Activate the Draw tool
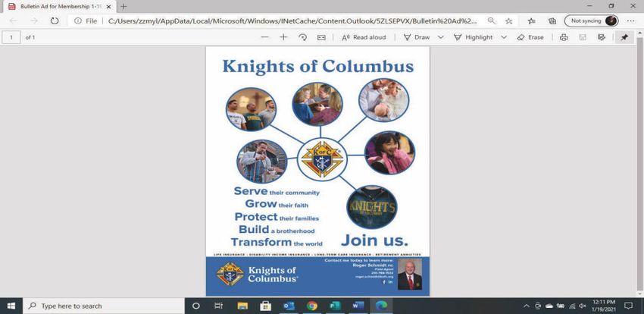The width and height of the screenshot is (644, 314). (x=417, y=37)
